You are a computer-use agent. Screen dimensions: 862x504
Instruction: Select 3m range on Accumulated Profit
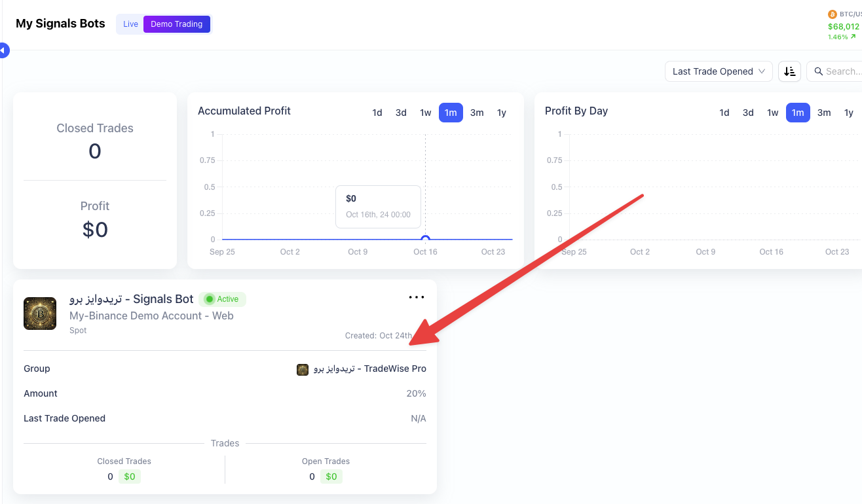pyautogui.click(x=477, y=113)
